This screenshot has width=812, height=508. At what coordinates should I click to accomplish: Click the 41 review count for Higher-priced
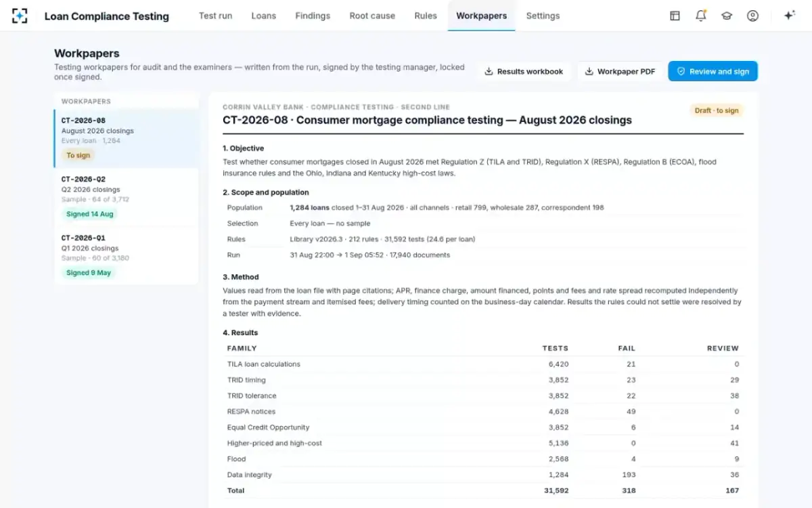pyautogui.click(x=734, y=443)
